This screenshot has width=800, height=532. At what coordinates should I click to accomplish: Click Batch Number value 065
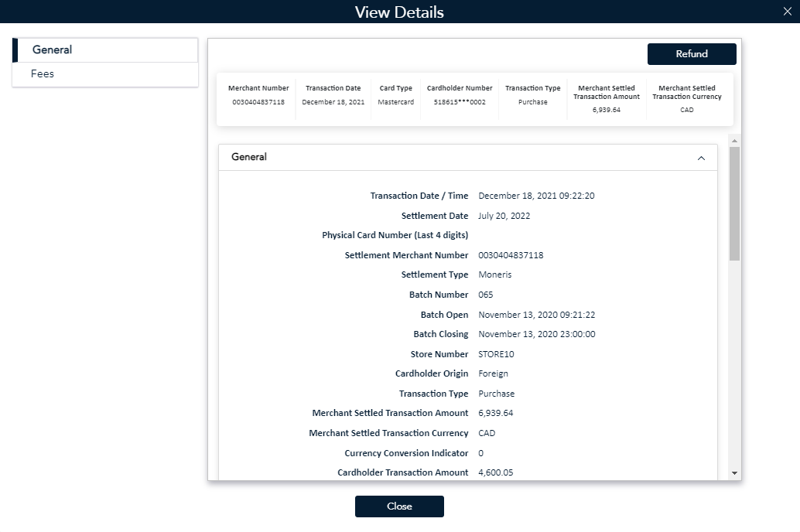(486, 295)
